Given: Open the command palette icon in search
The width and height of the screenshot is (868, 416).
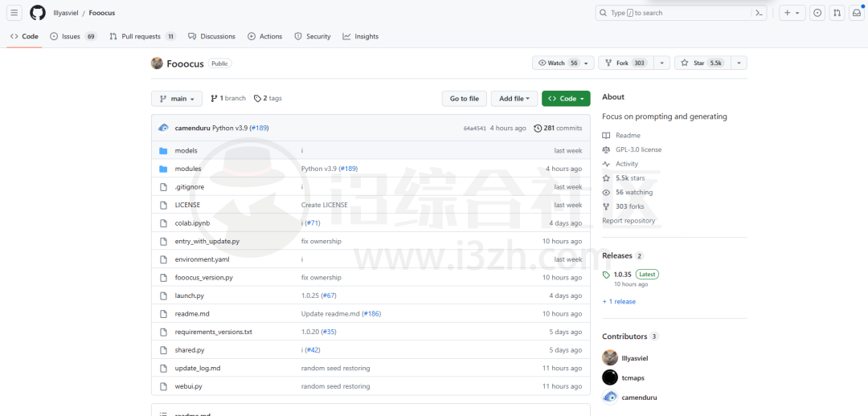Looking at the screenshot, I should click(x=759, y=13).
